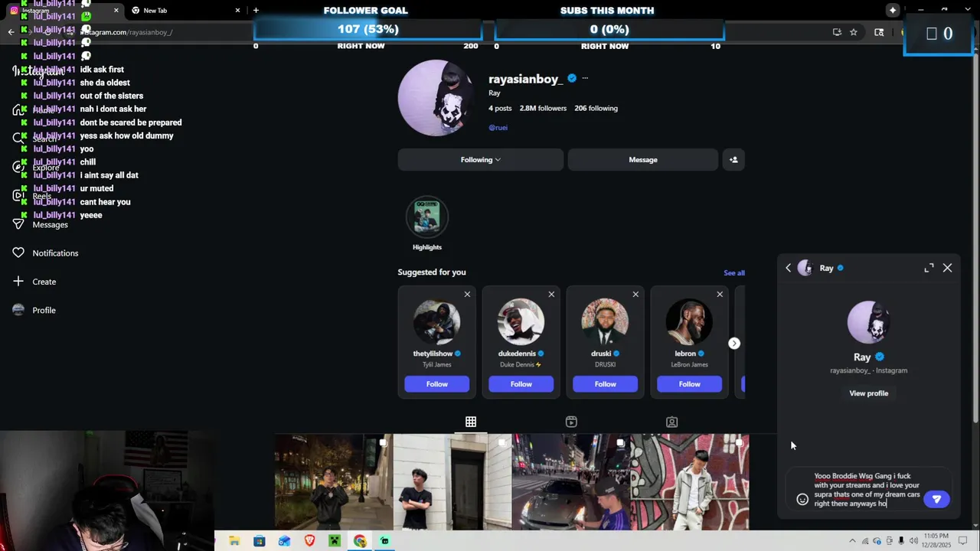Open Gemini sparkle icon in Chrome

pyautogui.click(x=893, y=10)
